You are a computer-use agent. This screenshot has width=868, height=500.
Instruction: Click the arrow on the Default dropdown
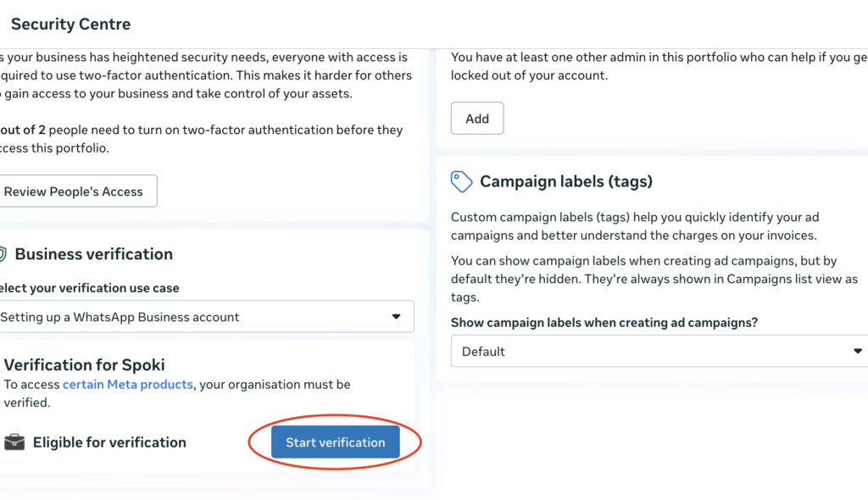pyautogui.click(x=857, y=351)
